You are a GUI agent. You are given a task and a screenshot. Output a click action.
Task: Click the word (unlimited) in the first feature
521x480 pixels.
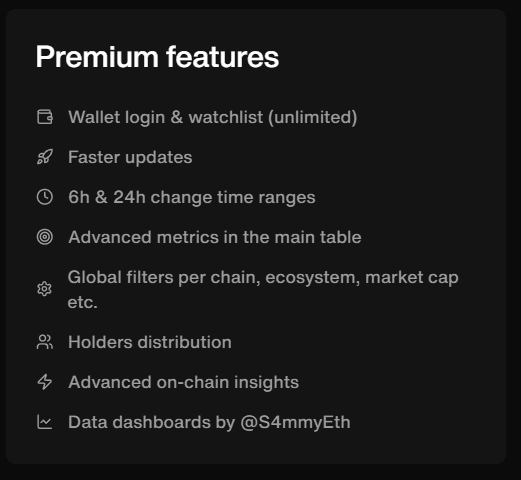(x=313, y=117)
